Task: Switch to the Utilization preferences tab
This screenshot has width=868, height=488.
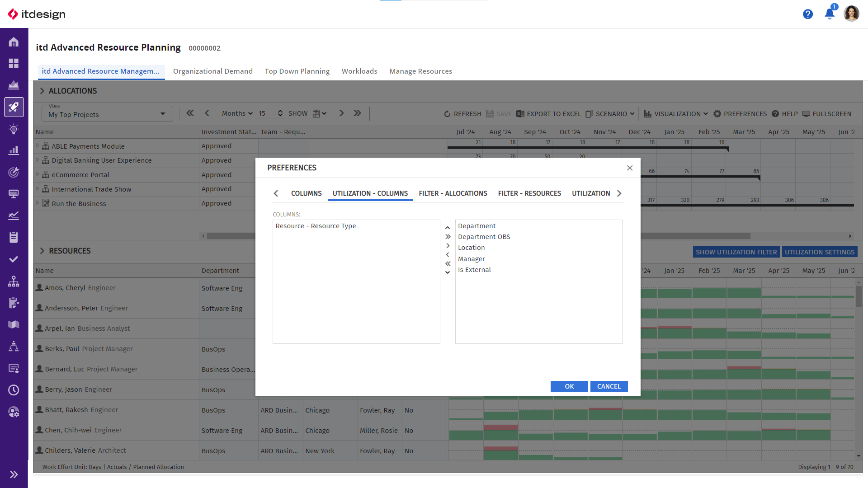Action: (x=591, y=193)
